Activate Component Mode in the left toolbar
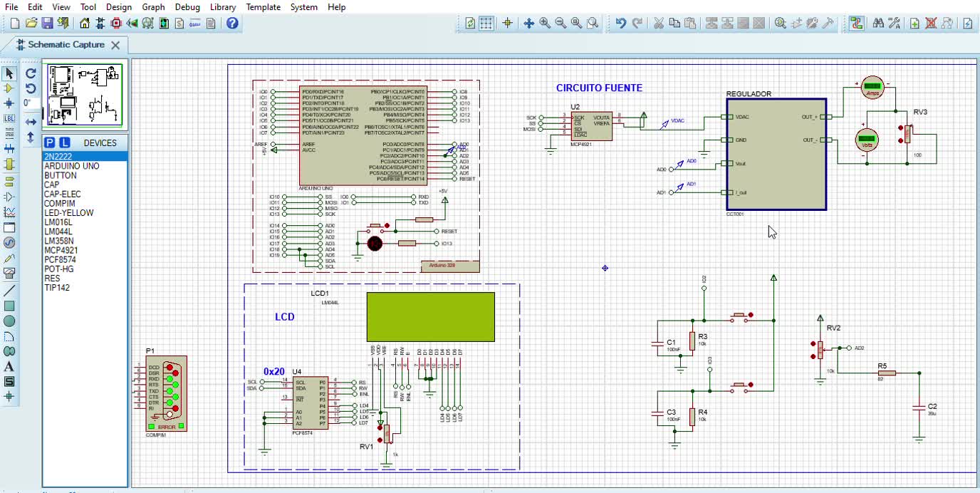 point(9,88)
